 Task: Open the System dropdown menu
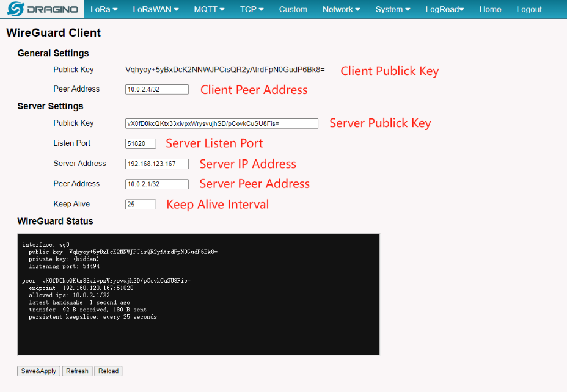coord(393,9)
